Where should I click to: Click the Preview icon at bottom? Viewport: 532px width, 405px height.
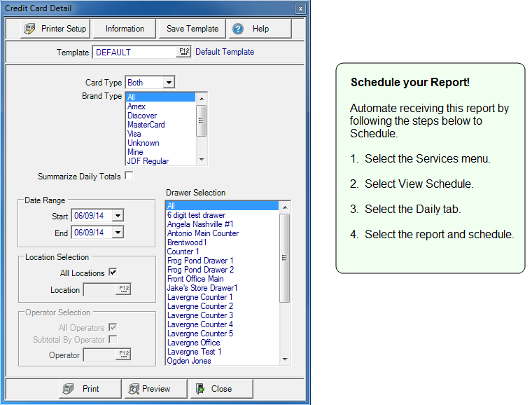(132, 389)
